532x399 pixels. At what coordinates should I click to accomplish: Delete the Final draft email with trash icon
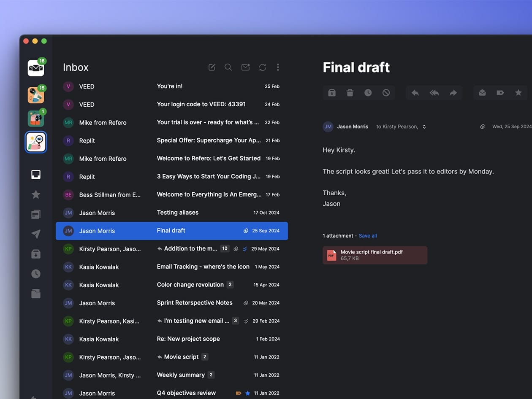click(350, 93)
